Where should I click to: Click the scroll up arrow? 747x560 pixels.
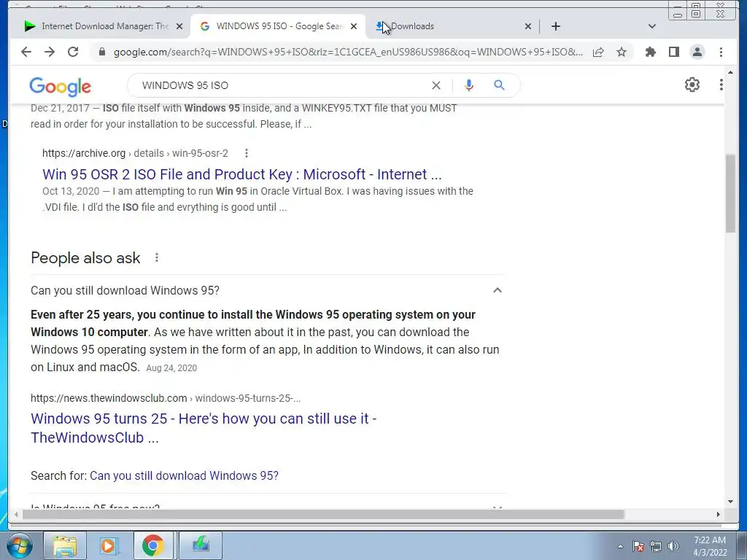point(730,73)
